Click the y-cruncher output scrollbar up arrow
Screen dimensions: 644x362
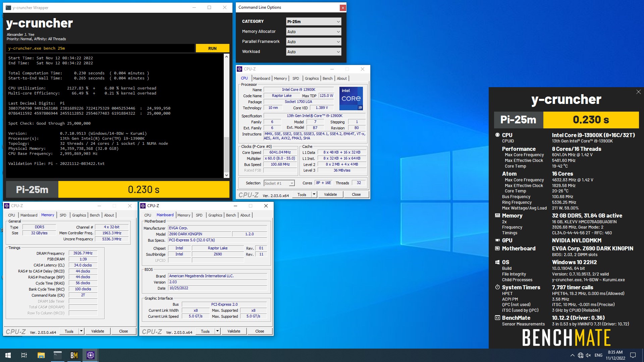[226, 57]
